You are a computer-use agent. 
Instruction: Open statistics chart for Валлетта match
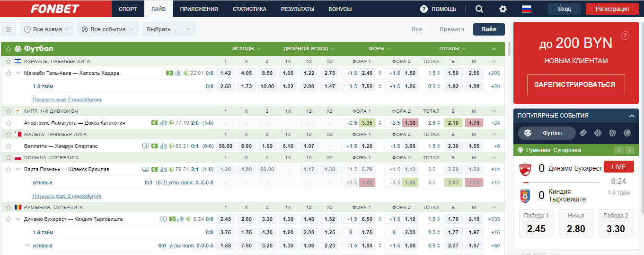tap(163, 146)
